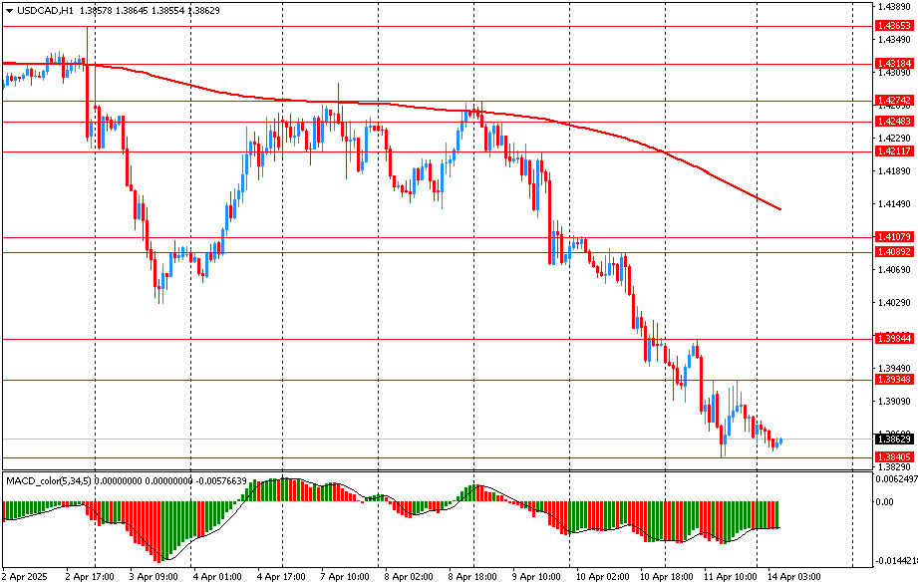Select the 1.42483 red price level label
Screen dimensions: 918x588
coord(893,122)
